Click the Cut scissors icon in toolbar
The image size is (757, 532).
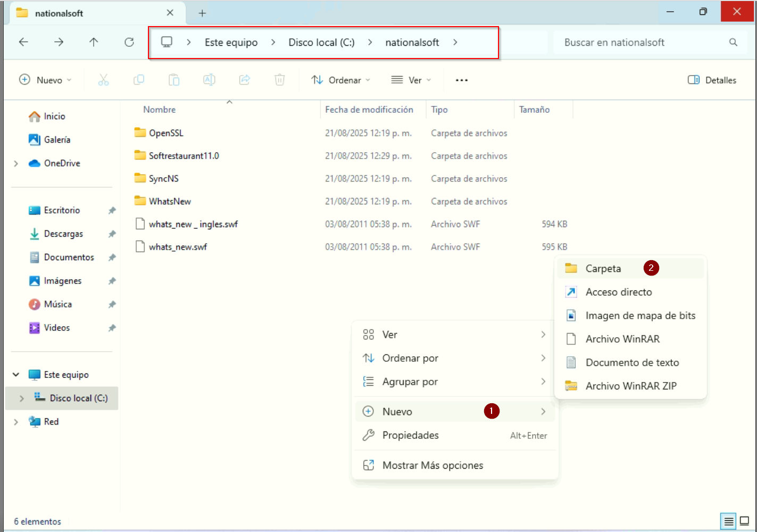point(103,80)
